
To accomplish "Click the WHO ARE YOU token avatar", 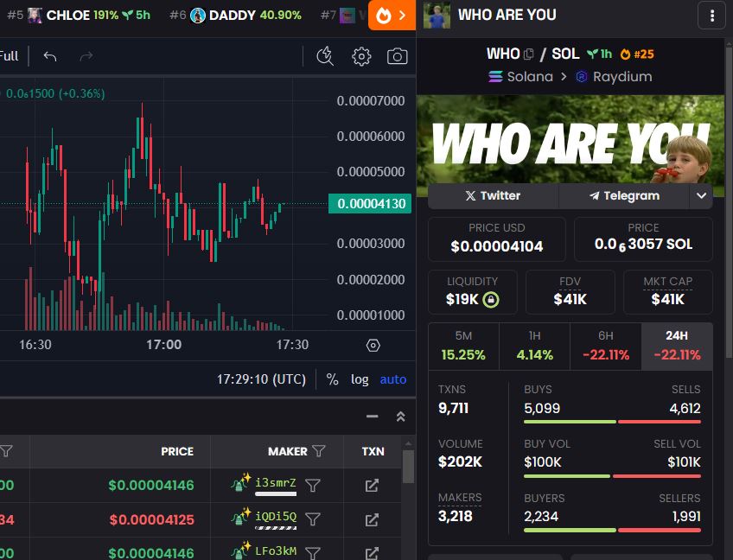I will tap(437, 15).
